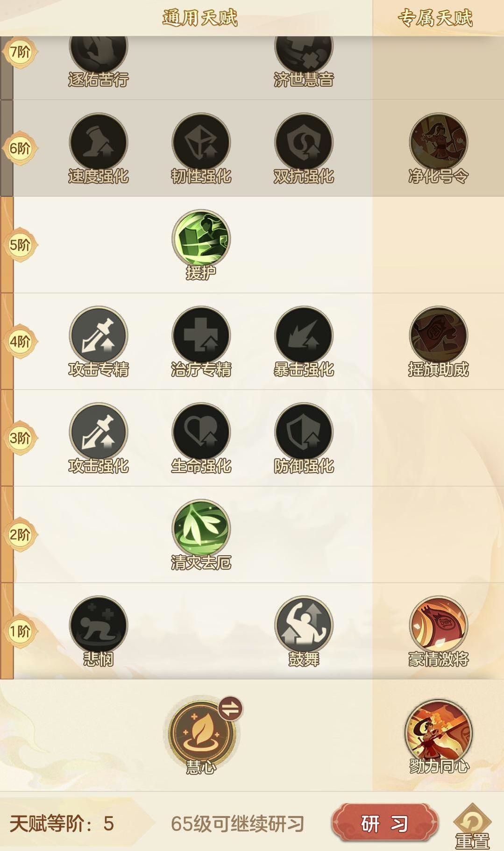The height and width of the screenshot is (851, 504).
Task: Select the 援护 talent icon
Action: tap(201, 238)
